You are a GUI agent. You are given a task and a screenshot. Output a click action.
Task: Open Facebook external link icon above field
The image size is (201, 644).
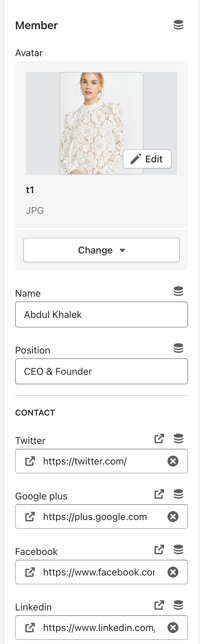coord(159,550)
